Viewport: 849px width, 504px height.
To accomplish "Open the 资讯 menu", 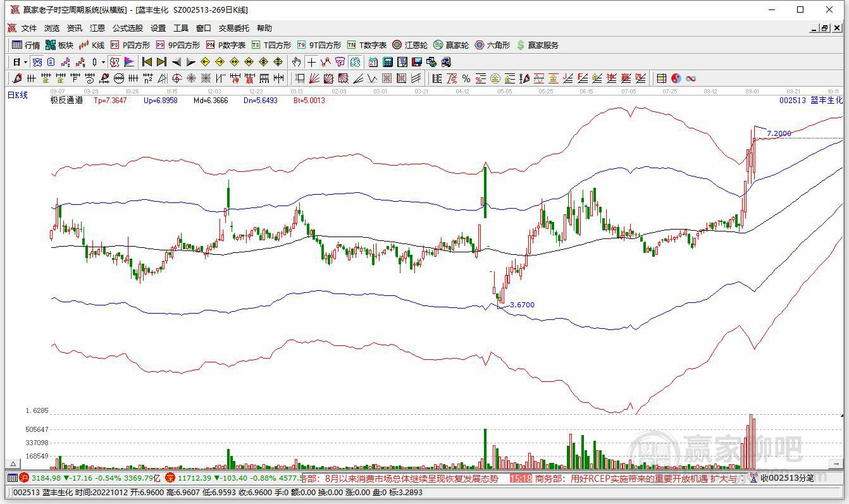I will [x=75, y=28].
